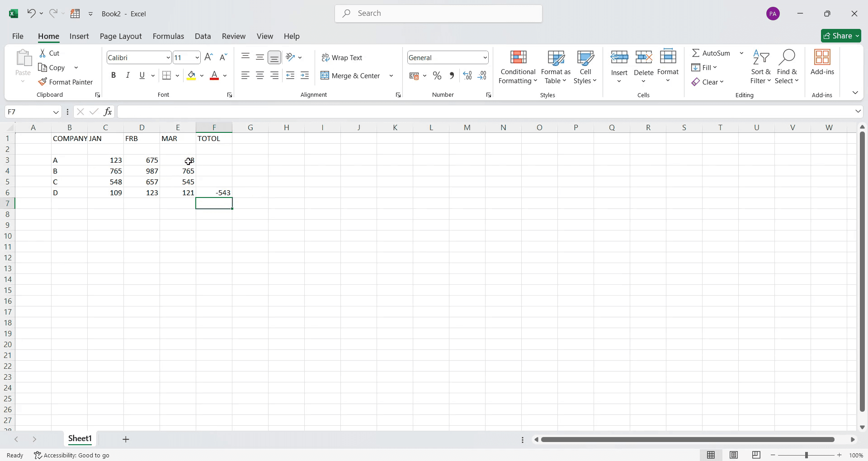Viewport: 868px width, 461px height.
Task: Click the Cut scissors icon
Action: click(42, 53)
